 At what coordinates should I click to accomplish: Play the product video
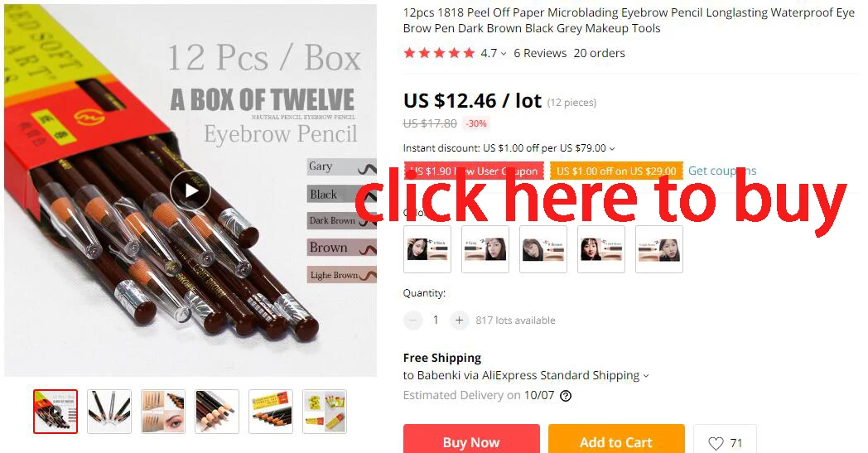coord(190,191)
